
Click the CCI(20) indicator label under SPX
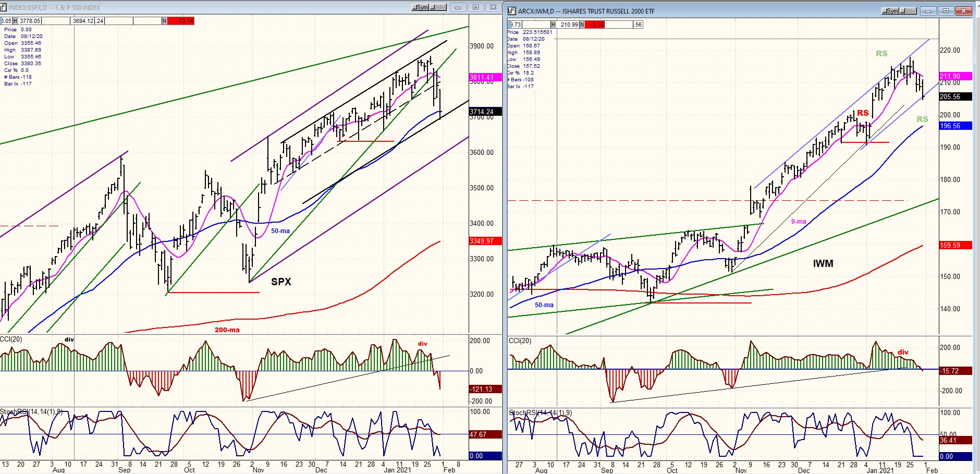[x=11, y=339]
